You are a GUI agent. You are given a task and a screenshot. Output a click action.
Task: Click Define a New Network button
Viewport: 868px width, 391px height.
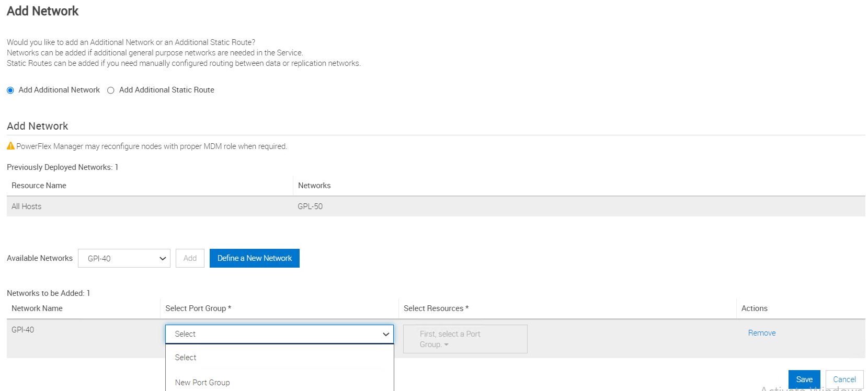[254, 258]
